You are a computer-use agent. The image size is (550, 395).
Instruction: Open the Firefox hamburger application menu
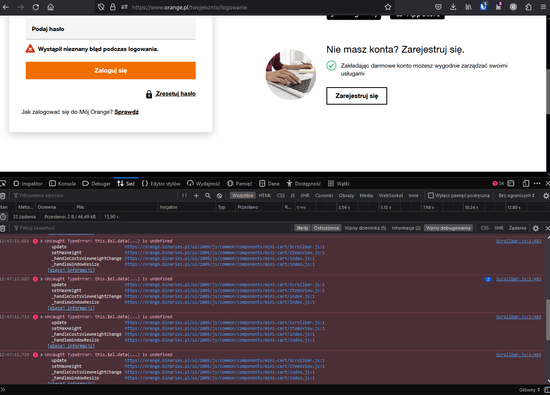point(543,7)
